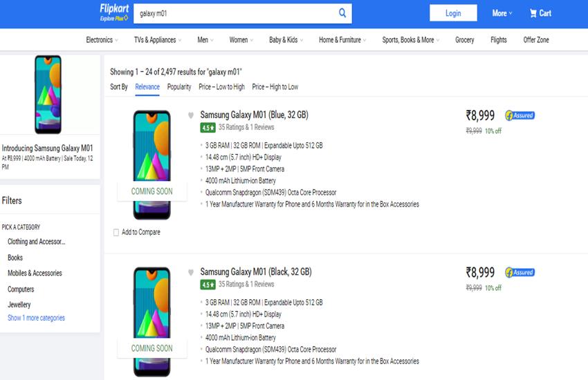Open the shopping Cart
The image size is (588, 380).
coord(540,13)
